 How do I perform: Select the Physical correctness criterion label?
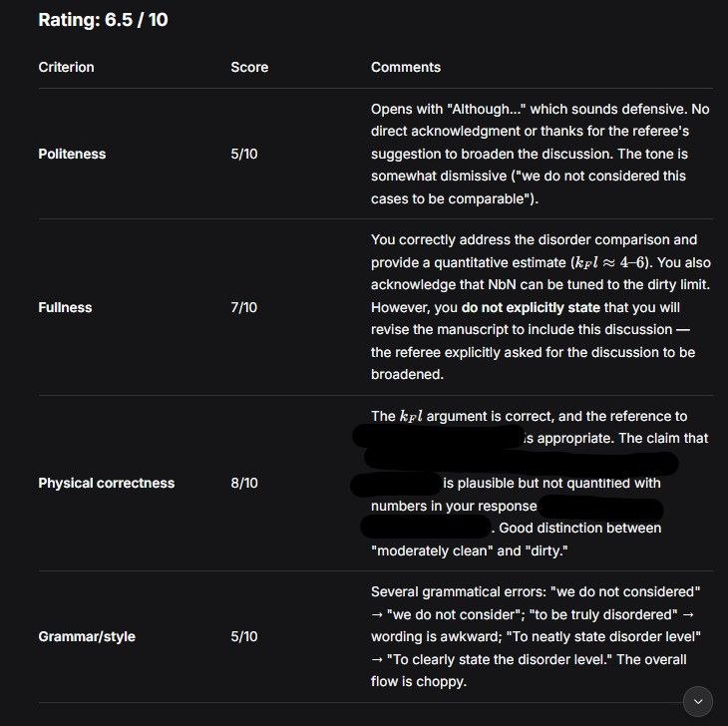coord(107,483)
